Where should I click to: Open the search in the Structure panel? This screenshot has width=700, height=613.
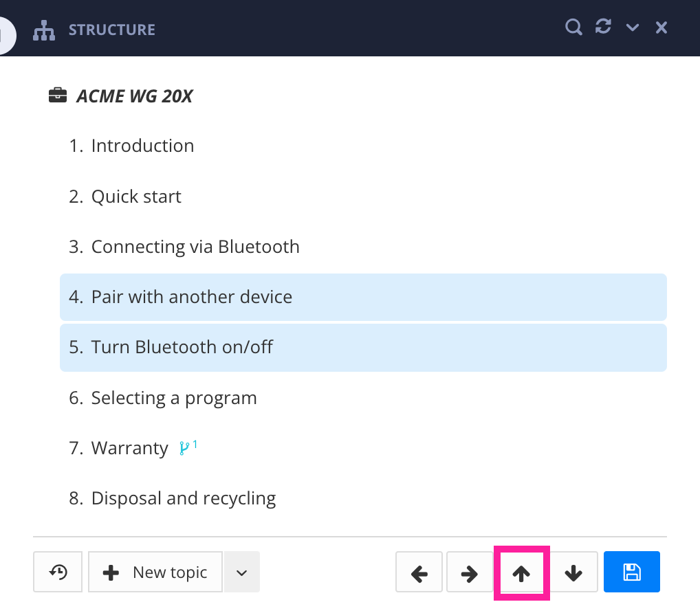(573, 27)
